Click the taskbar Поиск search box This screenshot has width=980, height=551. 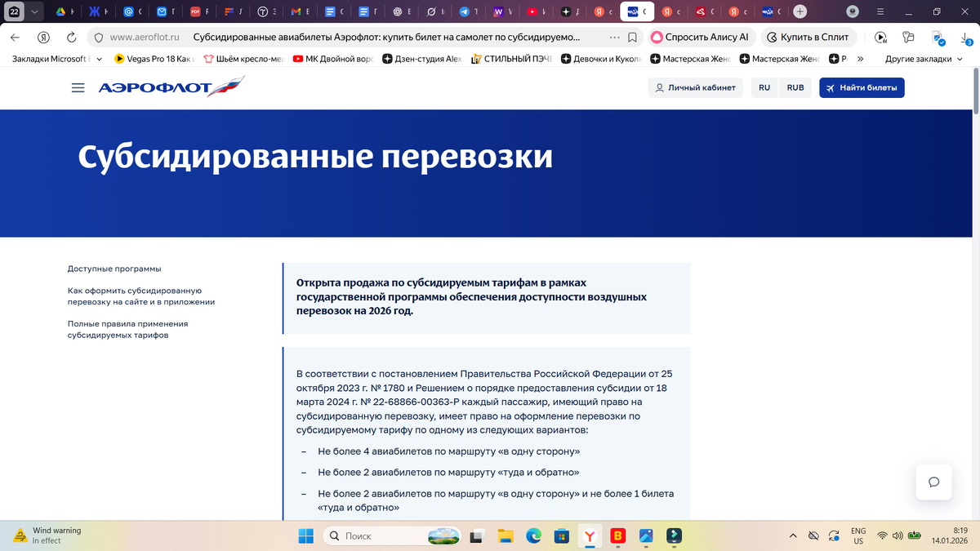392,536
